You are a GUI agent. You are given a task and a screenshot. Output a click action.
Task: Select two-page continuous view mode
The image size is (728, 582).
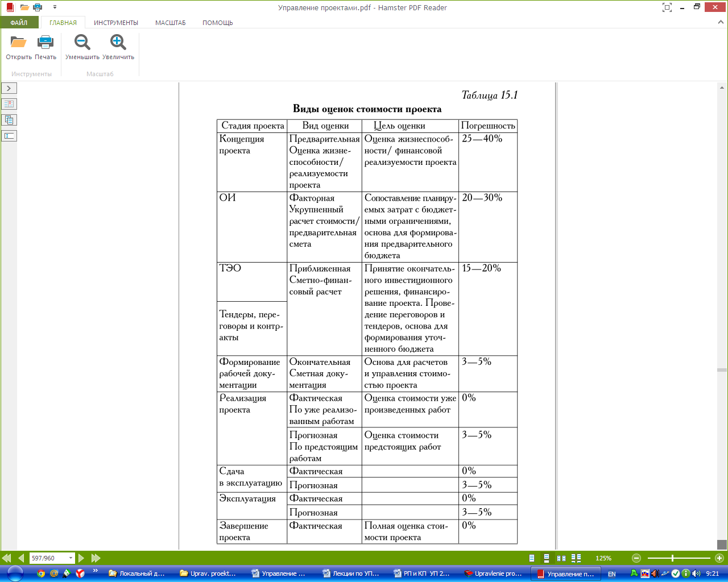pos(576,558)
